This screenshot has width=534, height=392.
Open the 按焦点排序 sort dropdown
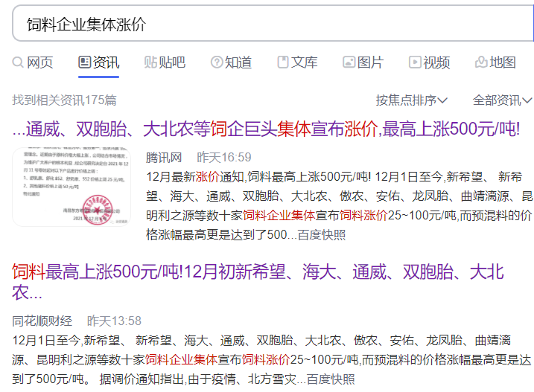[x=411, y=100]
